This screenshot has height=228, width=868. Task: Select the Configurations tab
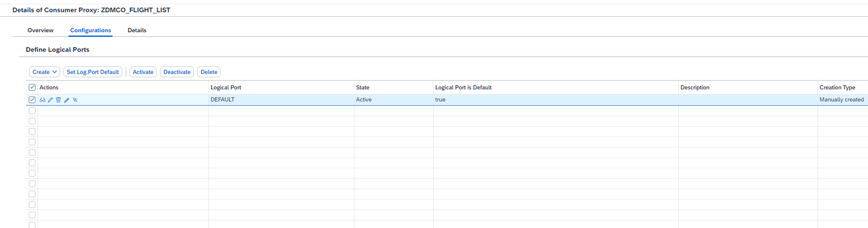[90, 30]
